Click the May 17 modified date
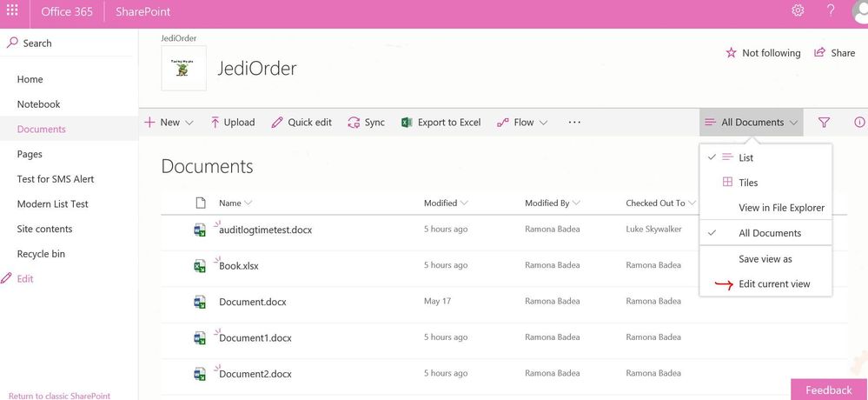Screen dimensions: 868x400 click(x=437, y=301)
